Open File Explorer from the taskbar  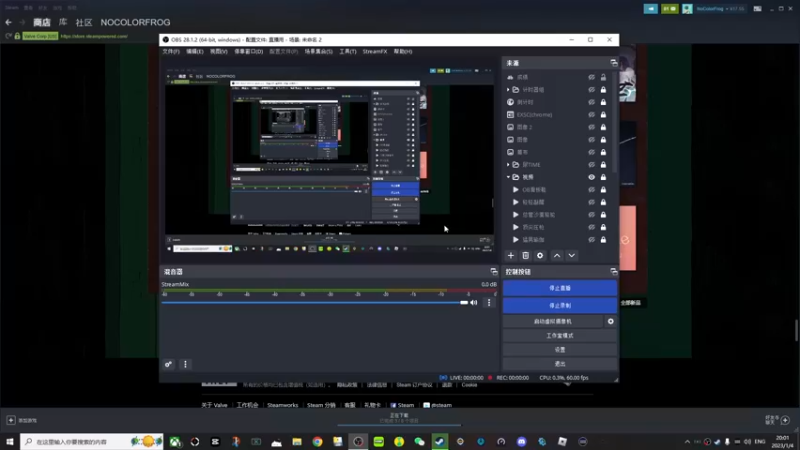[x=297, y=442]
